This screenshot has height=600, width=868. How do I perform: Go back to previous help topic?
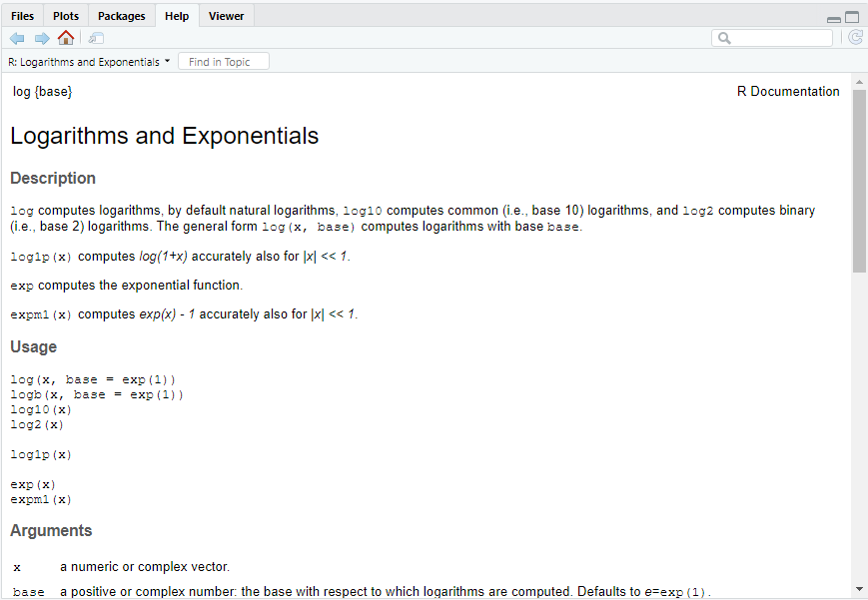coord(17,38)
